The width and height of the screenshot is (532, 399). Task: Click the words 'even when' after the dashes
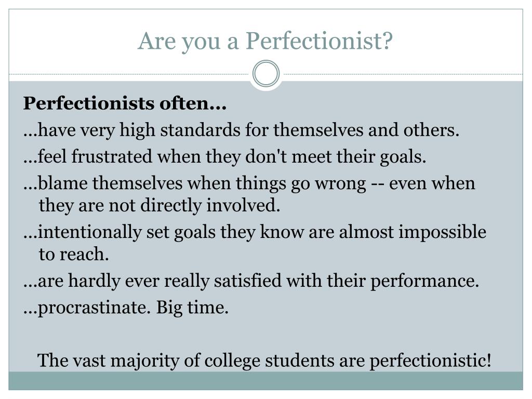click(x=432, y=183)
